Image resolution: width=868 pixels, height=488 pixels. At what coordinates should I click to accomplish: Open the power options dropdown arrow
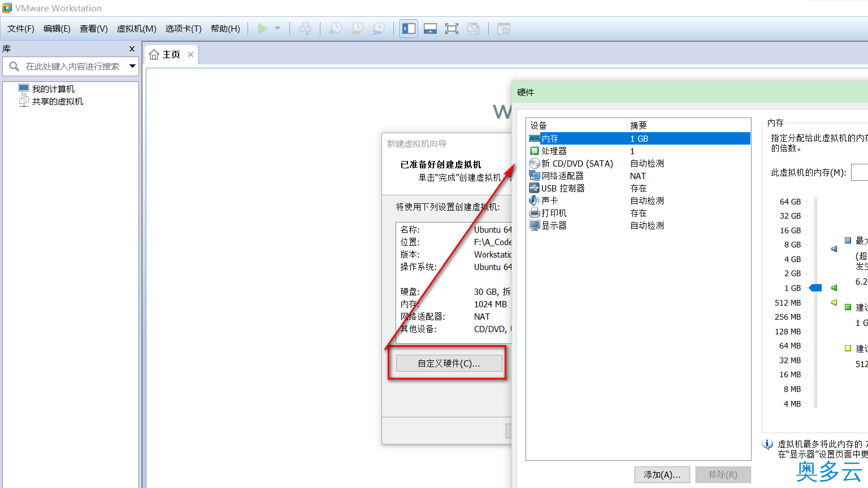point(277,28)
